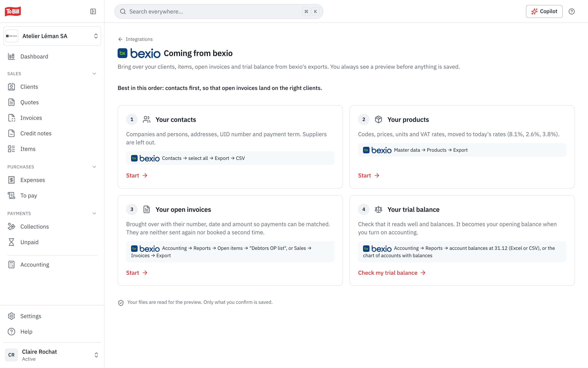
Task: Click the Your contacts people icon
Action: tap(147, 120)
